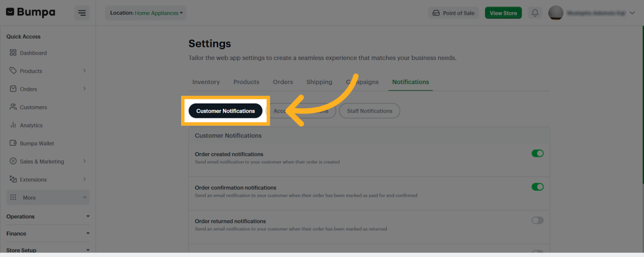Select the Notifications settings tab

410,82
